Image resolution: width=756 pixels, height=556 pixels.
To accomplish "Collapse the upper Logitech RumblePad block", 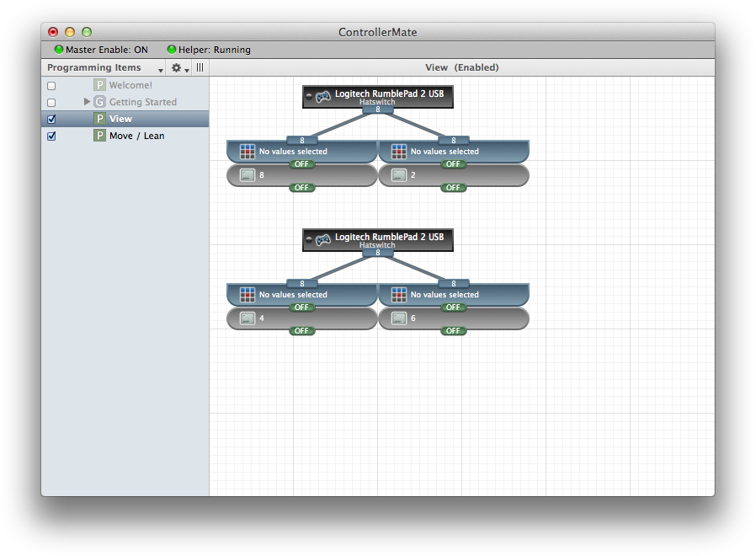I will [x=309, y=96].
